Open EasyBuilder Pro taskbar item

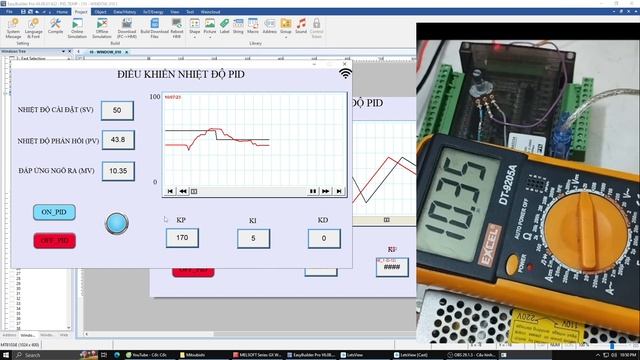[x=311, y=355]
